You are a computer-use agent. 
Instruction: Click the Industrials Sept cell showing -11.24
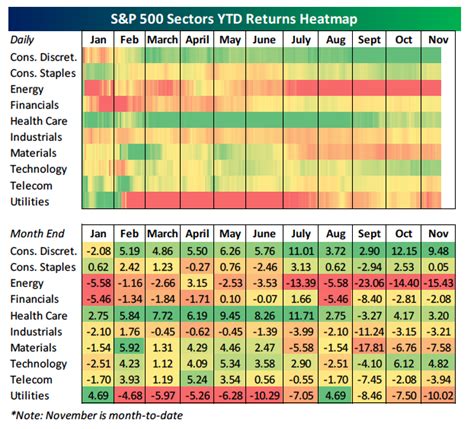tap(369, 332)
